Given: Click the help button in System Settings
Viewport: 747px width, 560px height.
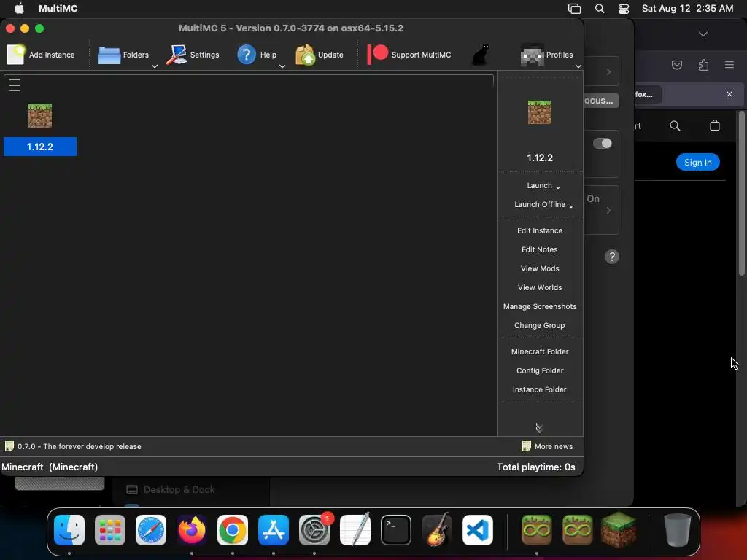Looking at the screenshot, I should coord(612,257).
